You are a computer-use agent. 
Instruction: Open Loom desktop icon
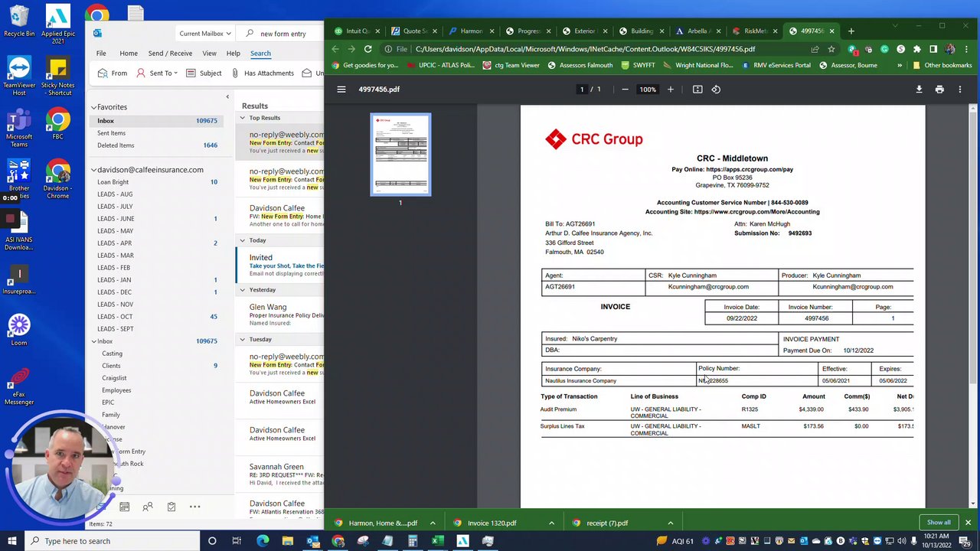click(19, 330)
